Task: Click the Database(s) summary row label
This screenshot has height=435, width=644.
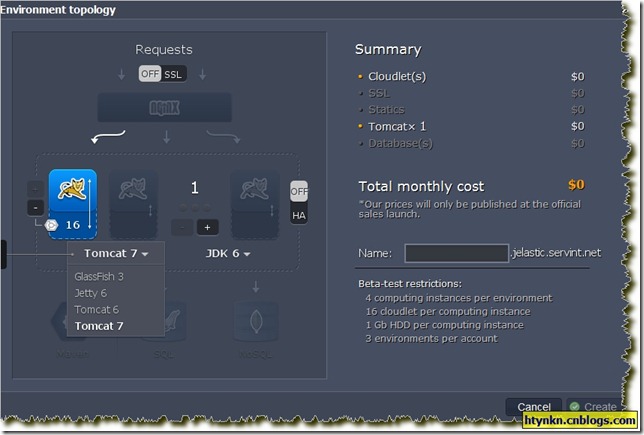Action: (x=400, y=143)
